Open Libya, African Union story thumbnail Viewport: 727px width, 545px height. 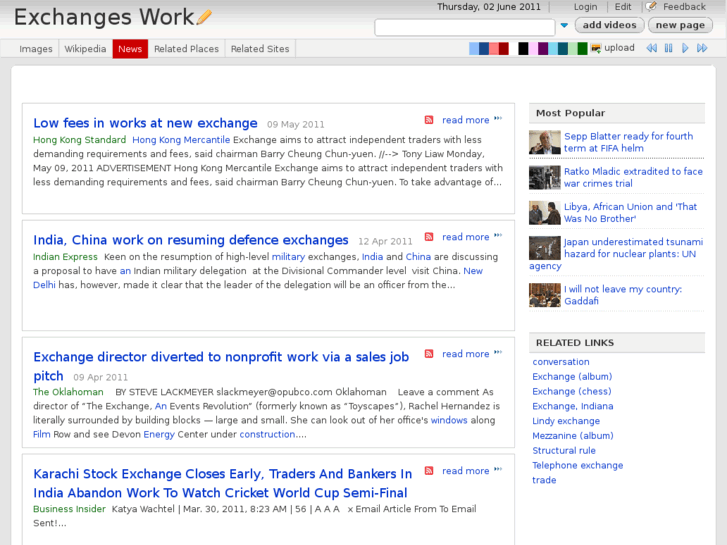(x=545, y=213)
